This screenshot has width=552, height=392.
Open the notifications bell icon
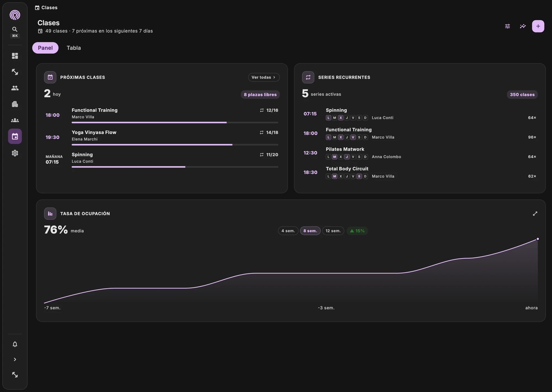(x=15, y=344)
